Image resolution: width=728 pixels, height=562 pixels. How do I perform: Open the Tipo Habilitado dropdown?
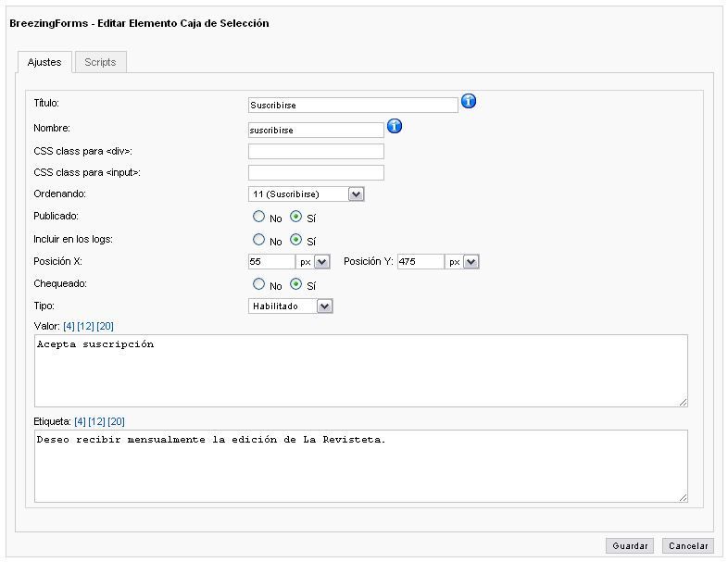tap(291, 306)
